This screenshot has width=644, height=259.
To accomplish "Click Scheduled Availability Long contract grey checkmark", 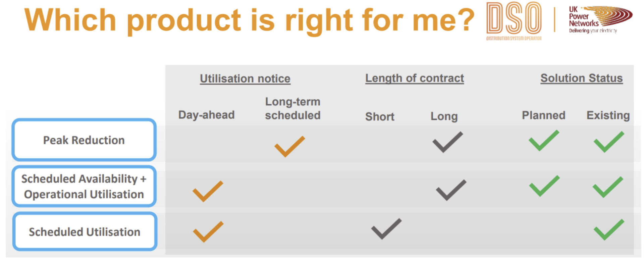I will pos(451,190).
